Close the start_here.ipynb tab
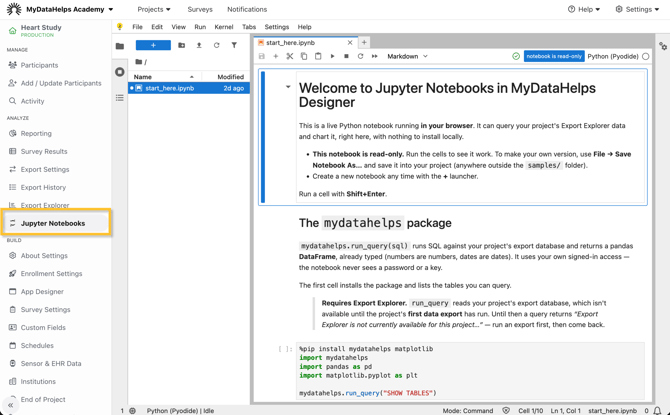Image resolution: width=670 pixels, height=415 pixels. pos(350,43)
